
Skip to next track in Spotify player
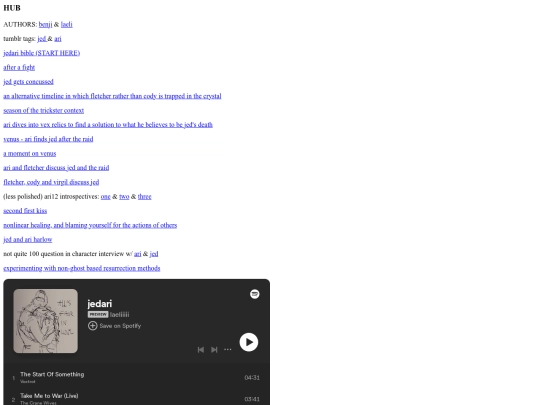tap(214, 350)
